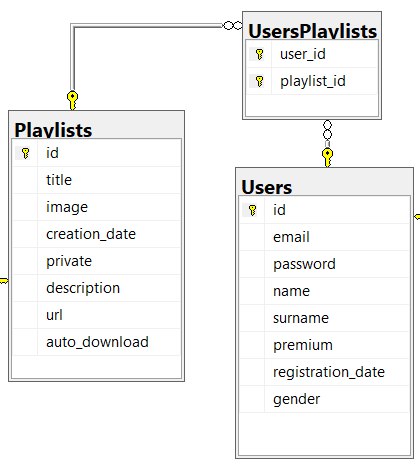Select the UsersPlaylists table title
The height and width of the screenshot is (465, 420).
pyautogui.click(x=312, y=31)
